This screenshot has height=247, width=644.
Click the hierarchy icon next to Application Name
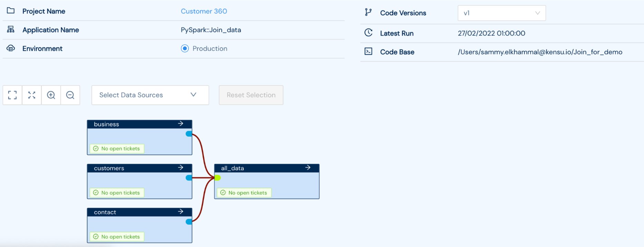pyautogui.click(x=11, y=30)
